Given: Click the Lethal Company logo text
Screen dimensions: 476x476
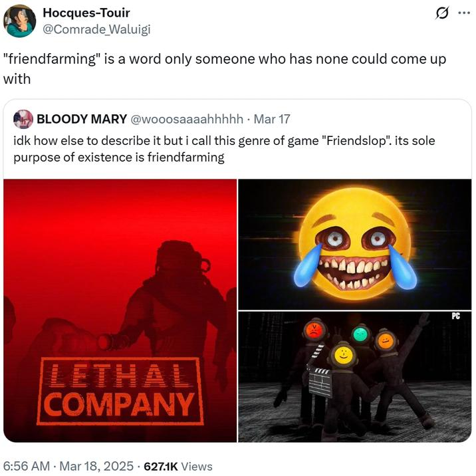Looking at the screenshot, I should pyautogui.click(x=120, y=392).
